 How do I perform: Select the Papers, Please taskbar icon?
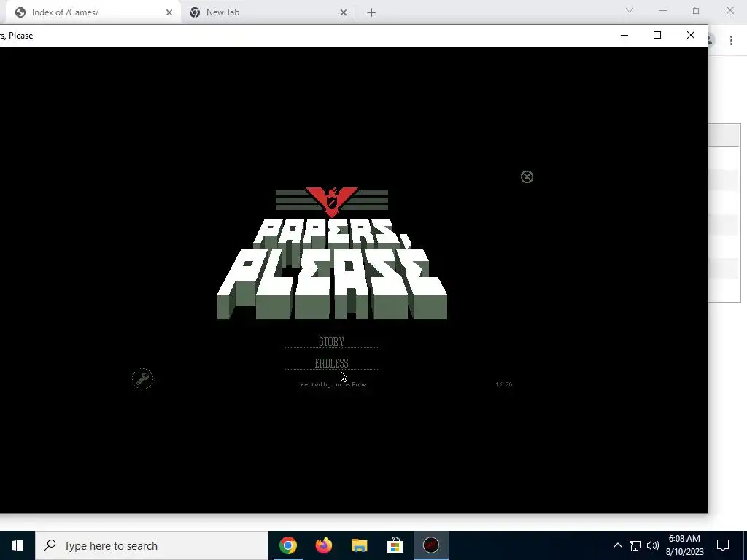(x=430, y=545)
